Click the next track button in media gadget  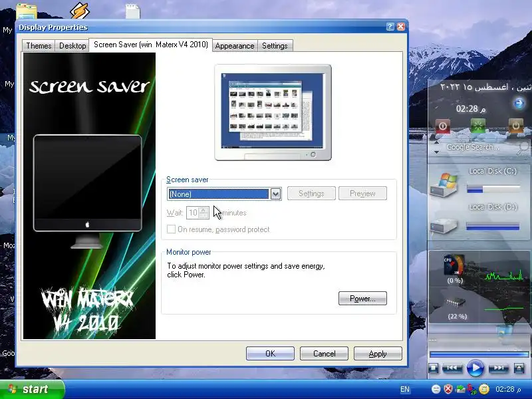pyautogui.click(x=498, y=368)
